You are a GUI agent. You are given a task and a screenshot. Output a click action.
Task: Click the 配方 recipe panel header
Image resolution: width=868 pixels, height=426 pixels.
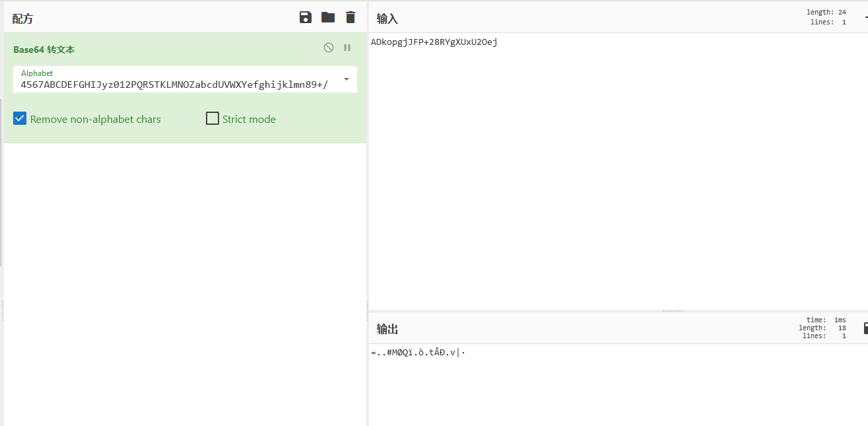22,18
